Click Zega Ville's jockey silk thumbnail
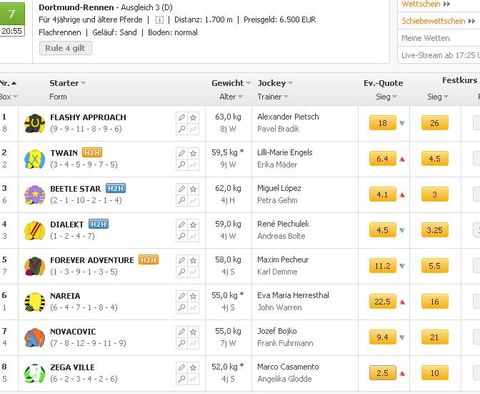Screen dimensions: 480x394 (35, 374)
